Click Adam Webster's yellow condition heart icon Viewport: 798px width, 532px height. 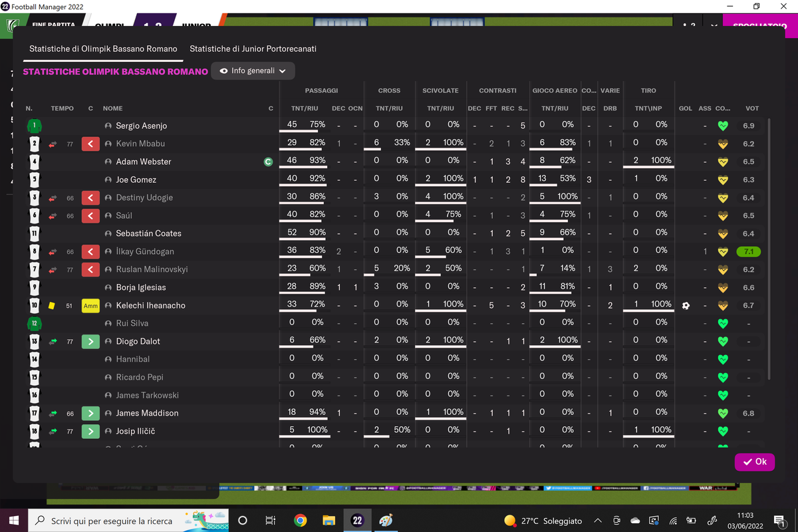(723, 162)
